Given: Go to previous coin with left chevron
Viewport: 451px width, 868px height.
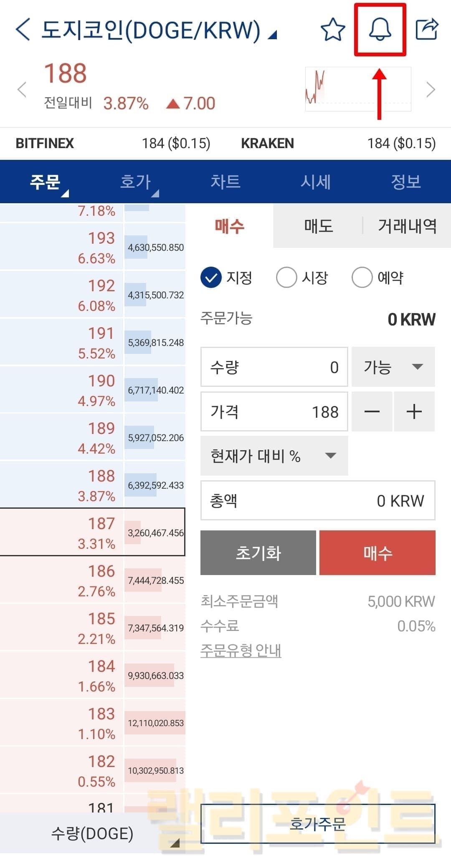Looking at the screenshot, I should coord(22,89).
